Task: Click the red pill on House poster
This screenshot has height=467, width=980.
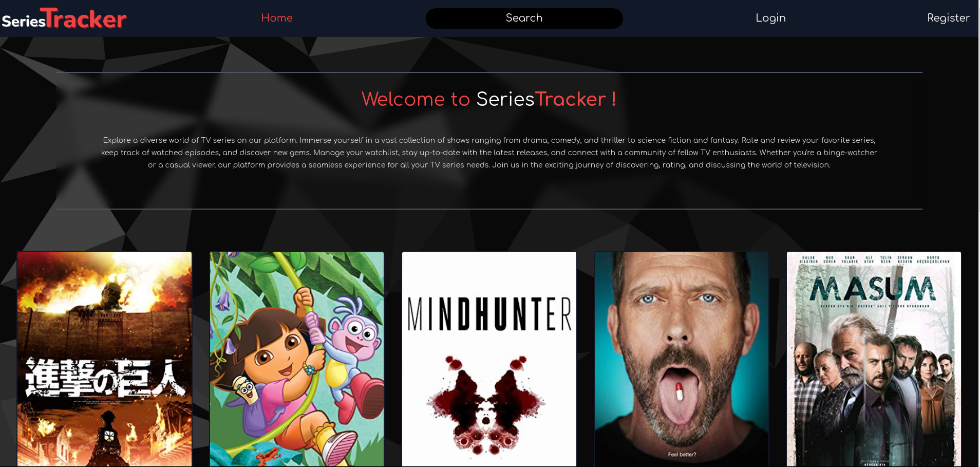Action: 679,391
